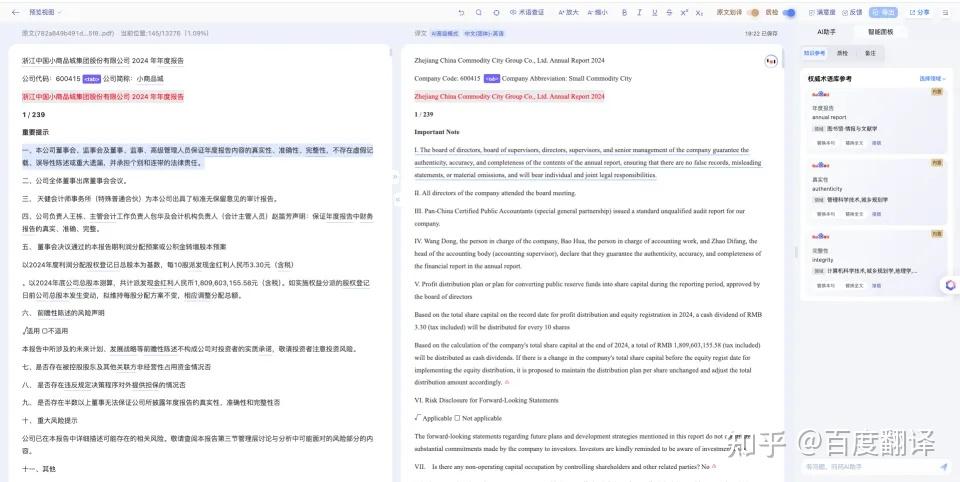Click the round flag icon in translation pane
Viewport: 960px width, 482px height.
pos(771,61)
